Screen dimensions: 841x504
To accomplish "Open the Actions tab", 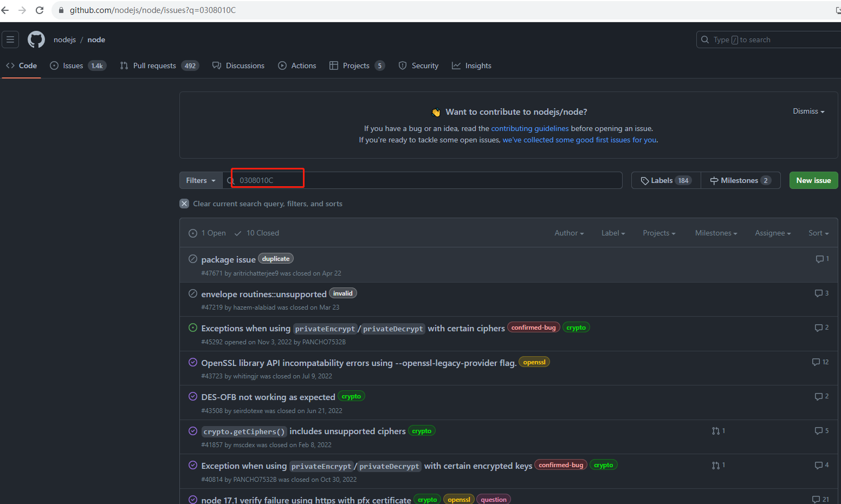I will point(297,66).
